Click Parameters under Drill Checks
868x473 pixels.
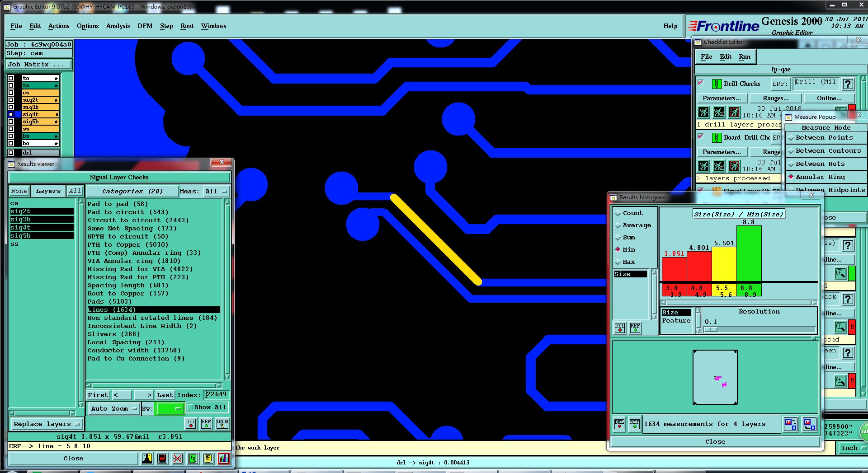(722, 98)
